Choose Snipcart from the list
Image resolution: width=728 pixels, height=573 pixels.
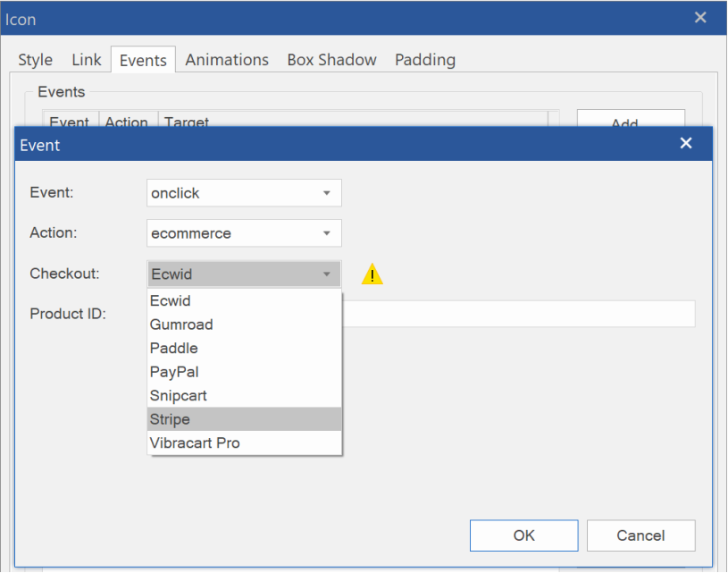[x=244, y=395]
